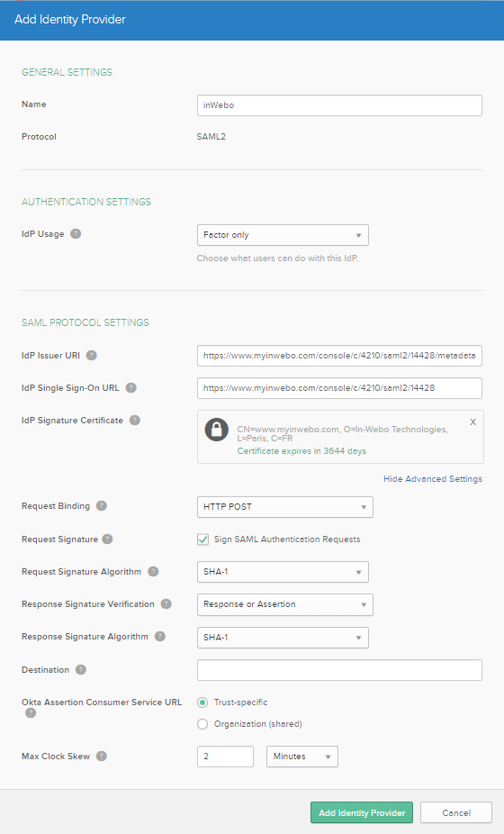Click the Max Clock Skew help icon
The height and width of the screenshot is (834, 504).
(102, 757)
